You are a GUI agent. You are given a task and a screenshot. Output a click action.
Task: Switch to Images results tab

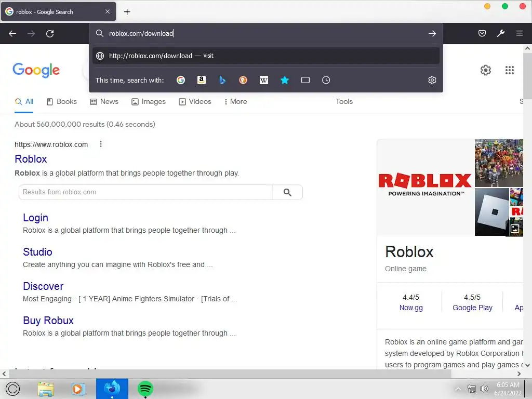pyautogui.click(x=149, y=101)
